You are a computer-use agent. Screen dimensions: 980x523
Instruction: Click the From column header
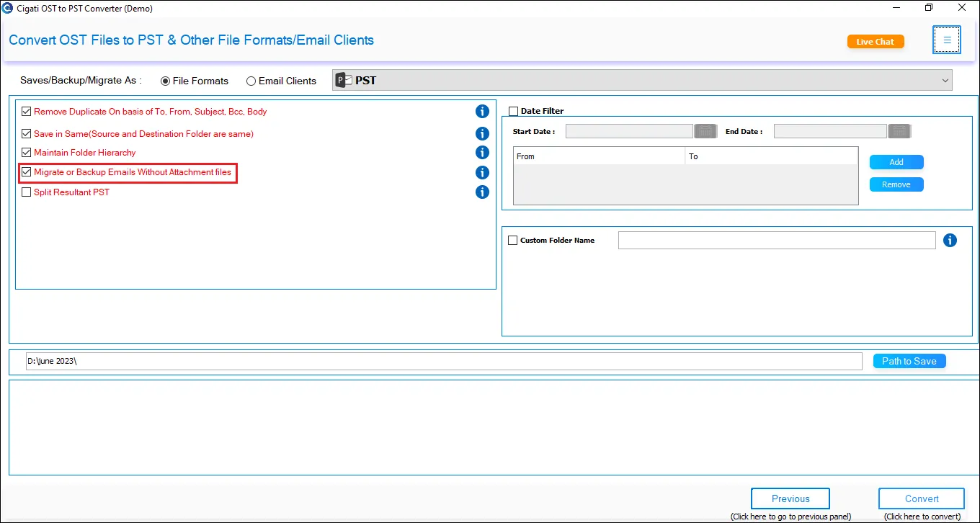599,156
